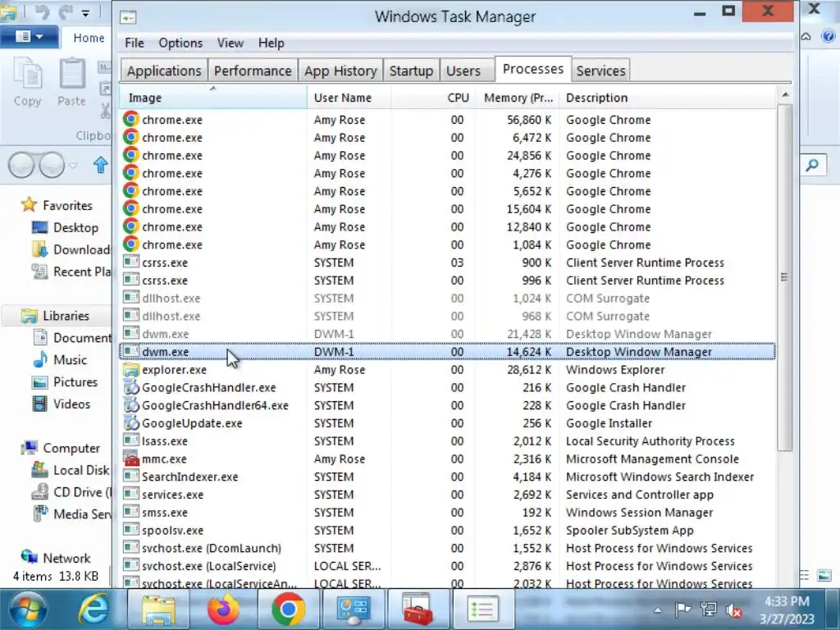Open the Explorer blue File menu button
Image resolution: width=840 pixels, height=630 pixels.
point(29,37)
